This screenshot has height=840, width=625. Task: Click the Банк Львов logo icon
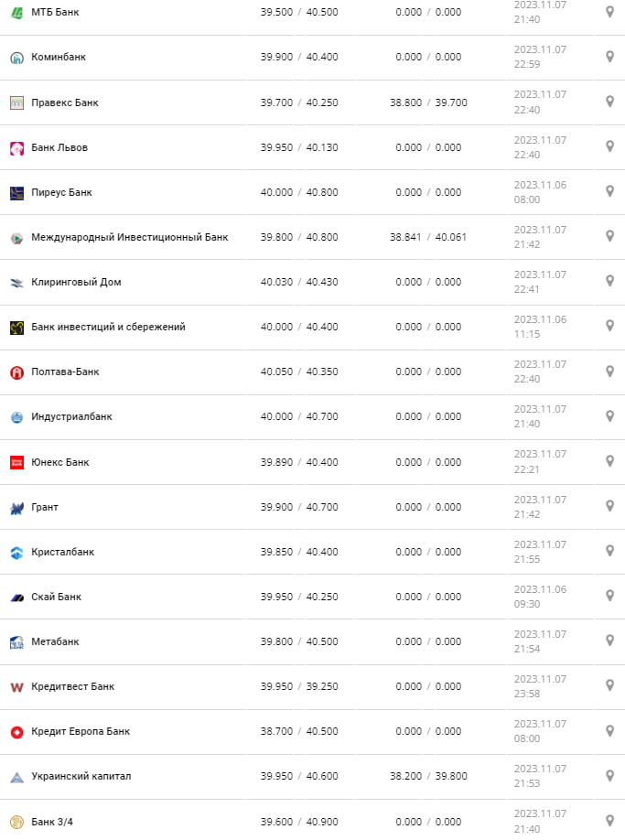point(16,147)
